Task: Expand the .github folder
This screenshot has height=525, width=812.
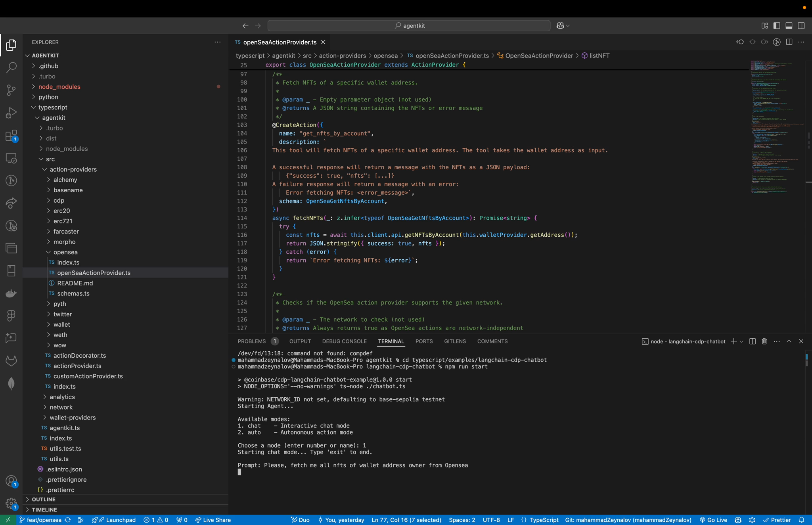Action: (x=125, y=66)
